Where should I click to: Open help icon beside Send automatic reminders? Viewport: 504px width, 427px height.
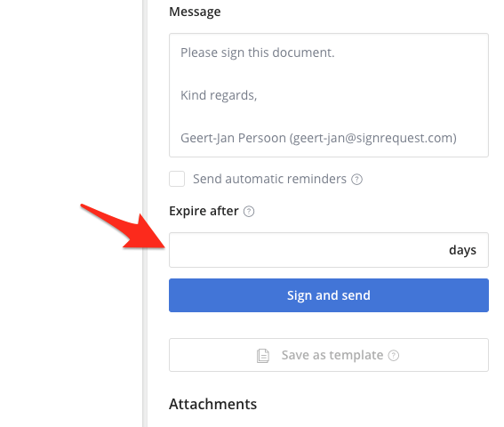[x=356, y=179]
